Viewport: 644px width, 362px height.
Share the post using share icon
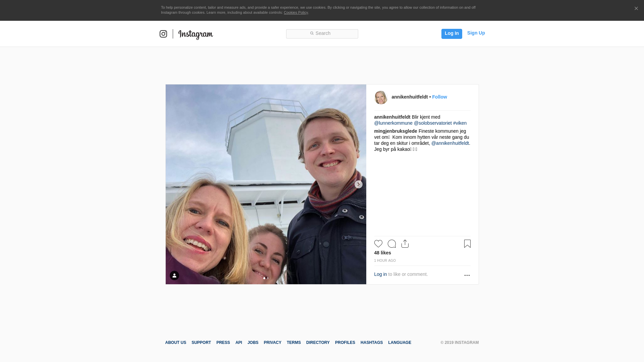pos(405,244)
